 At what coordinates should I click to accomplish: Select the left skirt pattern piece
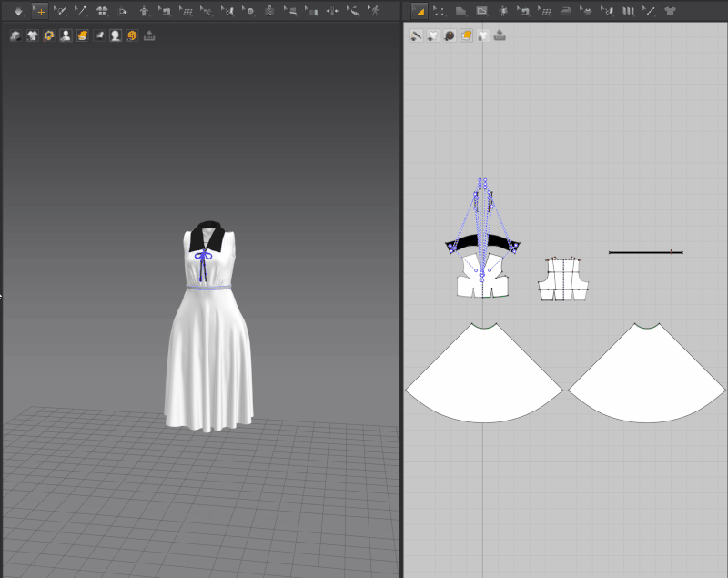coord(483,378)
